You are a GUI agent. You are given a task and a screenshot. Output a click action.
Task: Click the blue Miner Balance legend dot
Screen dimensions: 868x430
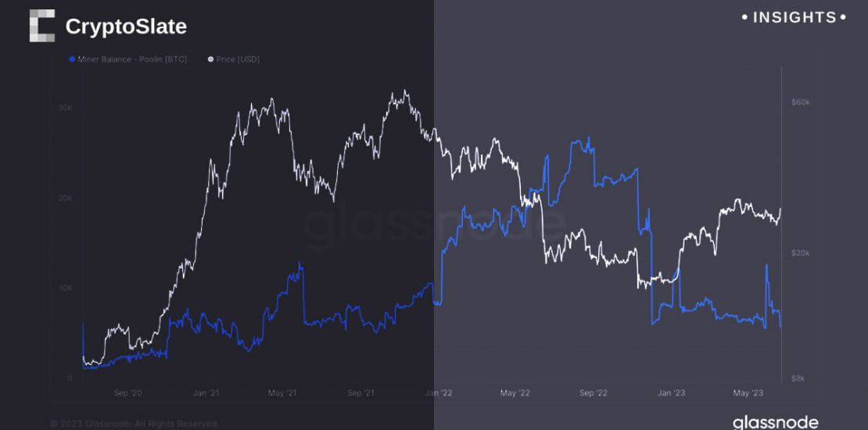(73, 59)
